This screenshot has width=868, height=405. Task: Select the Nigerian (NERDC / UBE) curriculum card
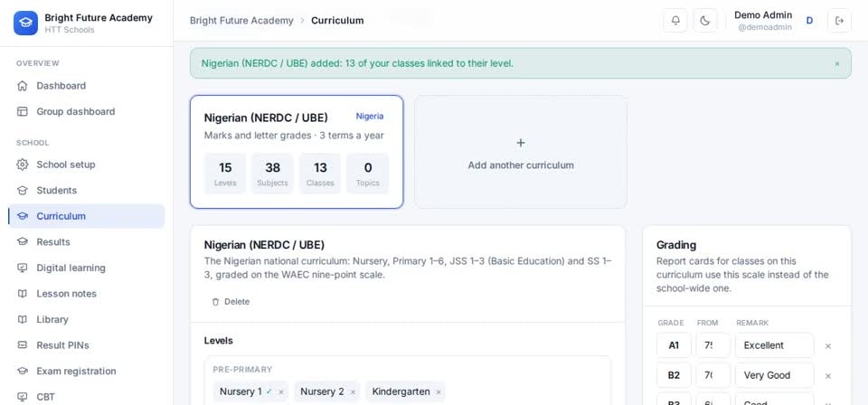[x=297, y=152]
